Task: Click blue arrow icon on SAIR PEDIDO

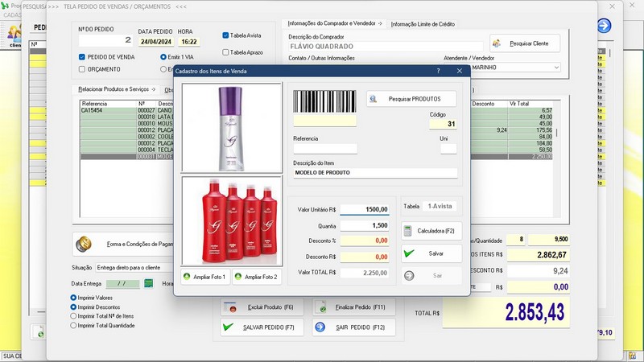Action: 320,327
